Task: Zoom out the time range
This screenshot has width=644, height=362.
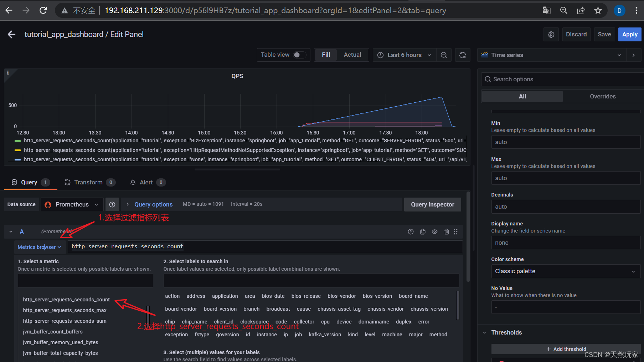Action: click(x=444, y=55)
